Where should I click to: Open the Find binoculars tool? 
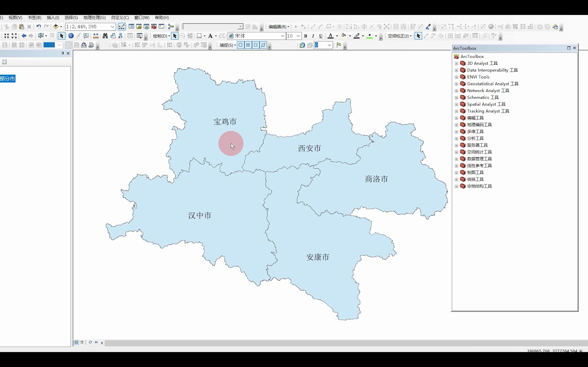pos(105,36)
